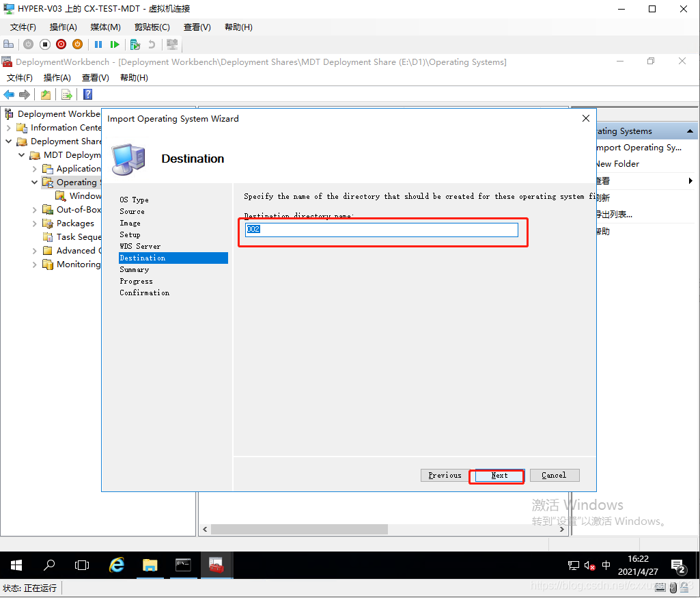Open VM connection 文件(F) menu

pyautogui.click(x=23, y=27)
